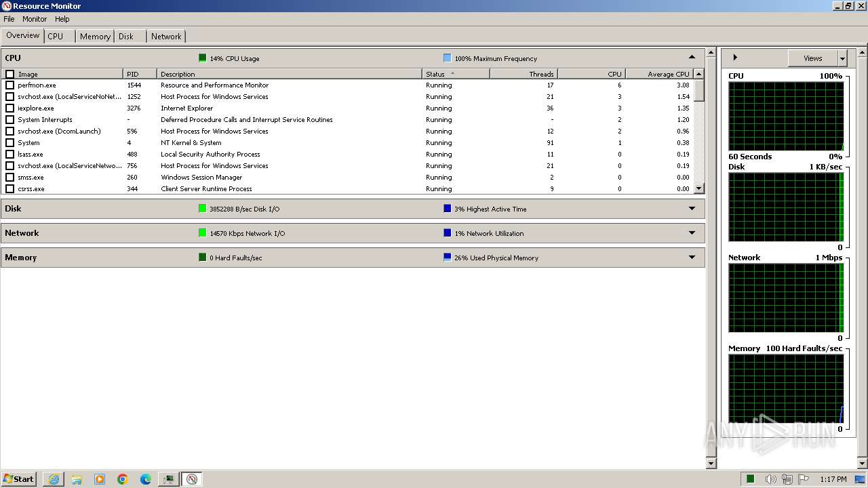Collapse the CPU section with arrow
The width and height of the screenshot is (868, 488).
point(692,58)
